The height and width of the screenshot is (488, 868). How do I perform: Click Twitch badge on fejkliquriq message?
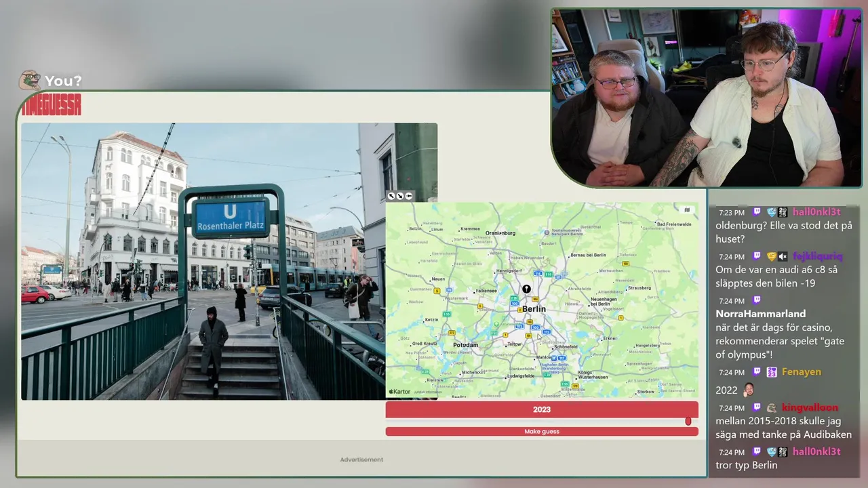click(x=757, y=256)
